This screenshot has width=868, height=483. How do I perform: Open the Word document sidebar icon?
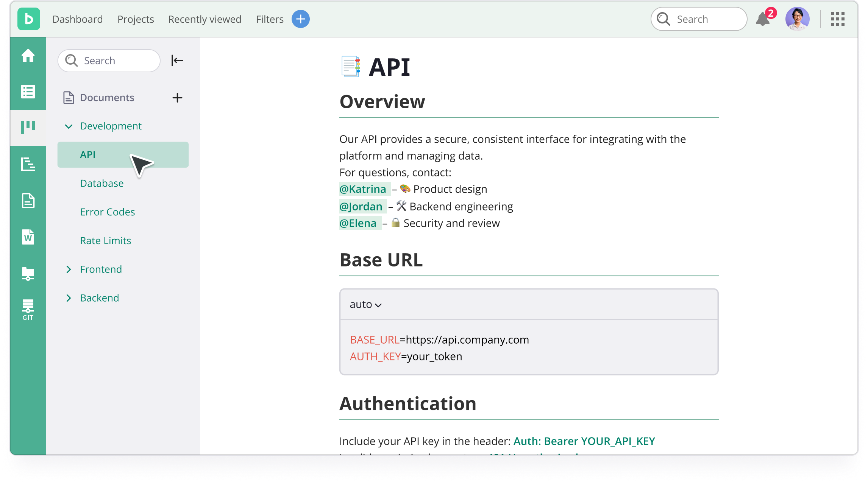point(28,237)
